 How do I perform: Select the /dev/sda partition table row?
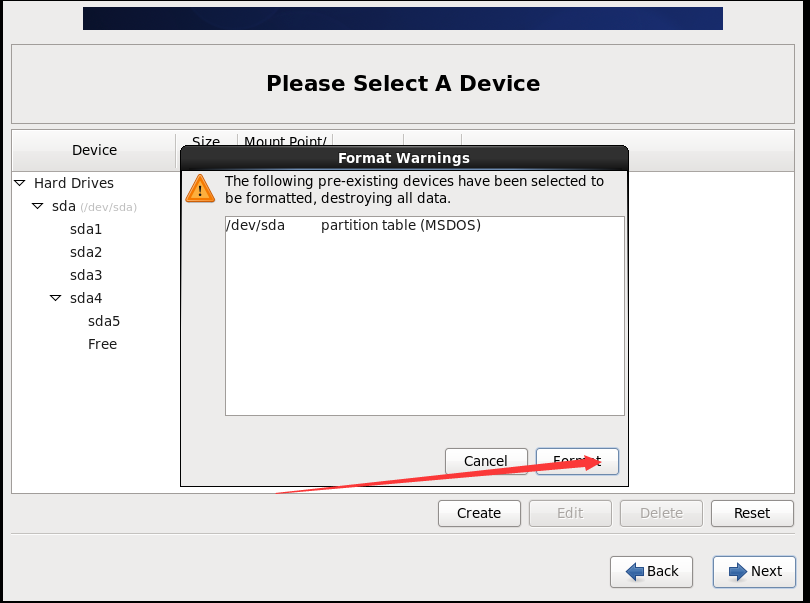425,225
